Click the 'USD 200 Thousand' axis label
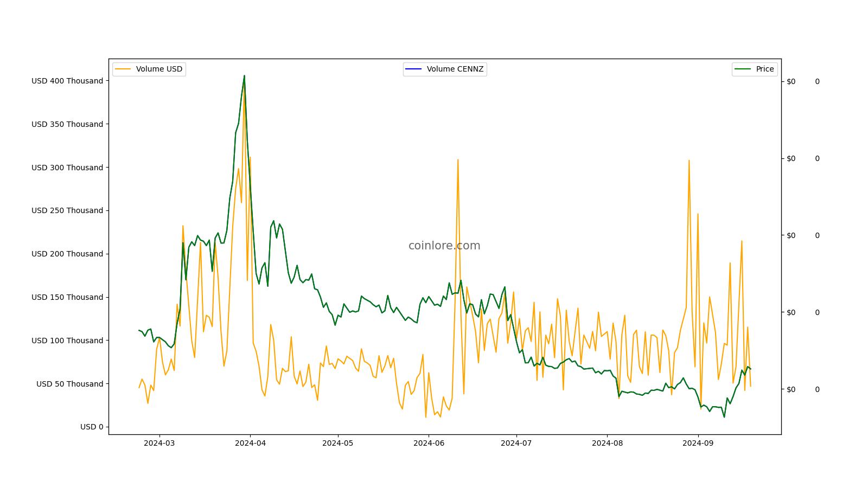Screen dimensions: 868x488 (x=67, y=254)
